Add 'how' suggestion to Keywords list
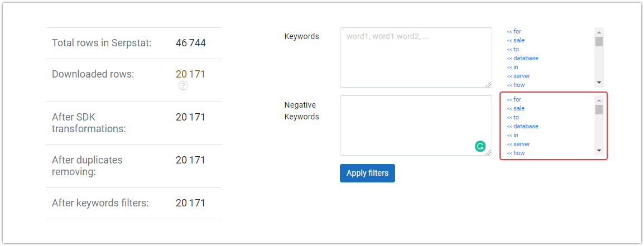This screenshot has width=644, height=246. 516,85
